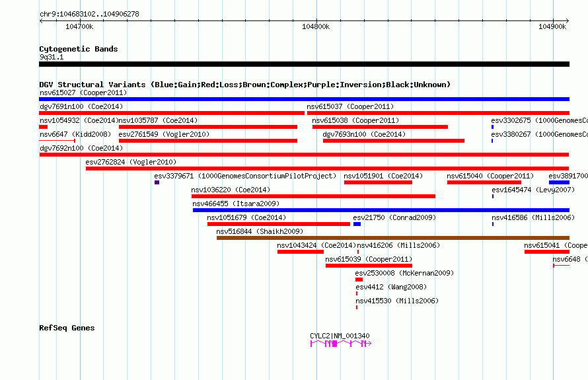Click the esv2761549 (Vogler2010) label
Viewport: 588px width, 380px height.
pos(164,134)
